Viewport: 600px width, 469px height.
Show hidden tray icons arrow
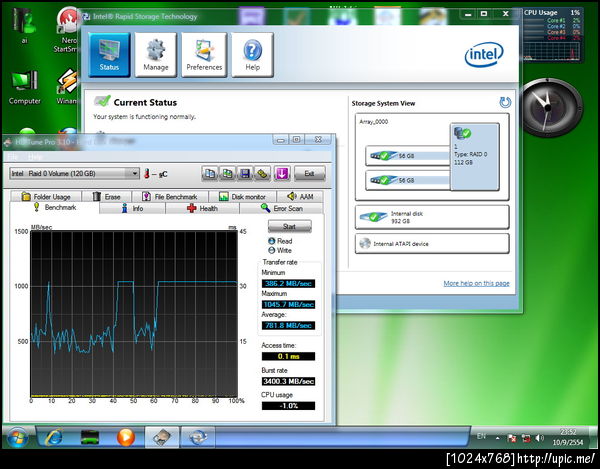(x=497, y=438)
